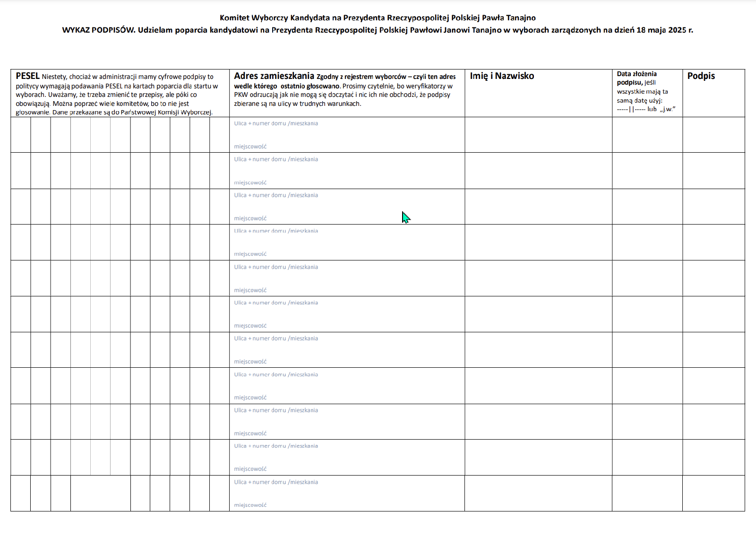This screenshot has height=537, width=756.
Task: Click the date '18 maja 2025 r.' in the heading
Action: point(665,30)
